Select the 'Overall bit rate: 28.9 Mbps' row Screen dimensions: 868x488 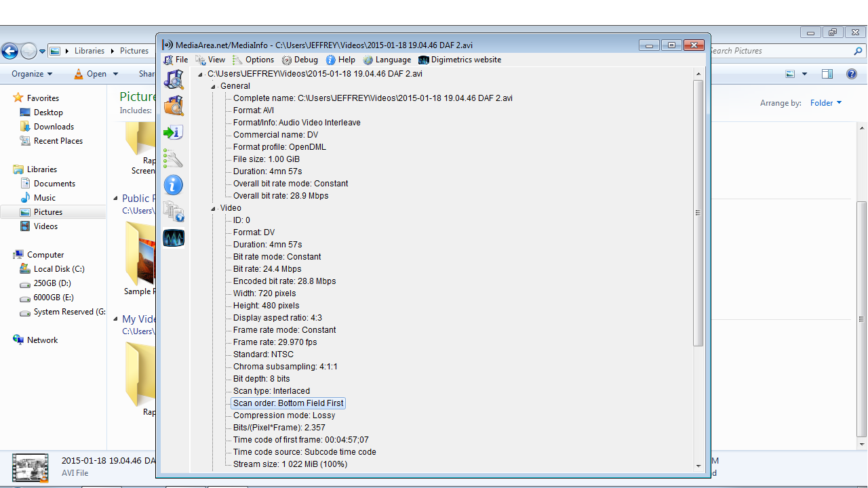281,196
